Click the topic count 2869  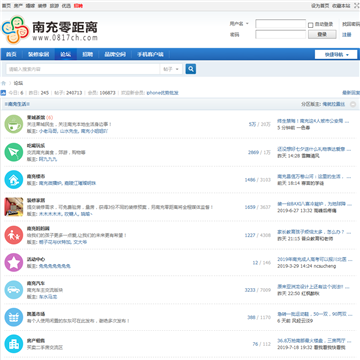(253, 152)
